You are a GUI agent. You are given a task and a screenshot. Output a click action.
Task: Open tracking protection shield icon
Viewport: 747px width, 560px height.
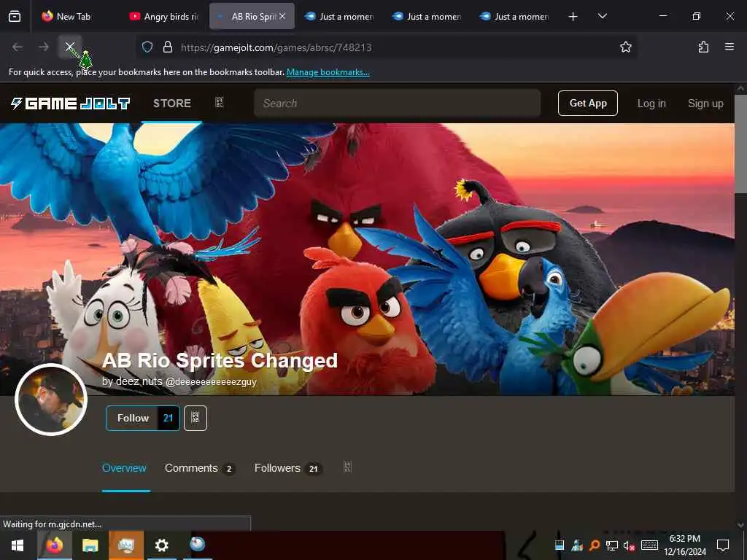[x=147, y=47]
